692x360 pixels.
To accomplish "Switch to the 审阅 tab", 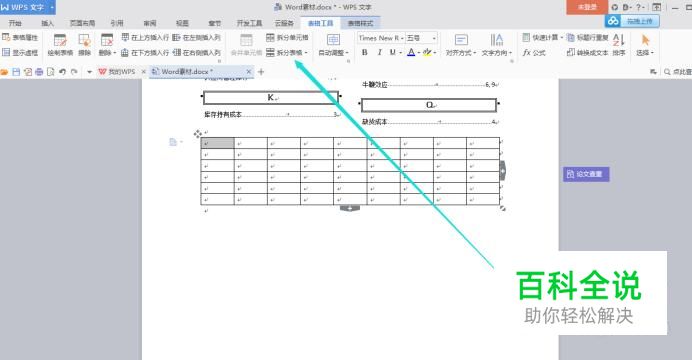I will coord(150,23).
